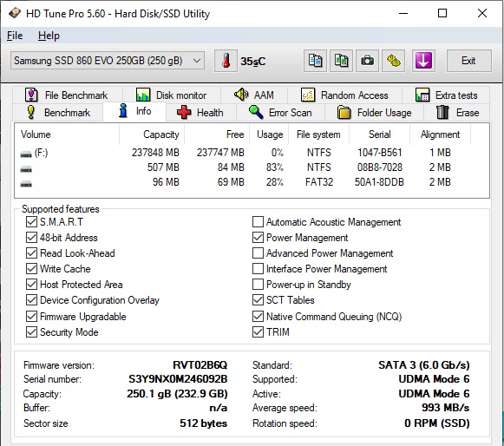Toggle the Native Command Queuing (NCQ) checkbox

tap(258, 317)
